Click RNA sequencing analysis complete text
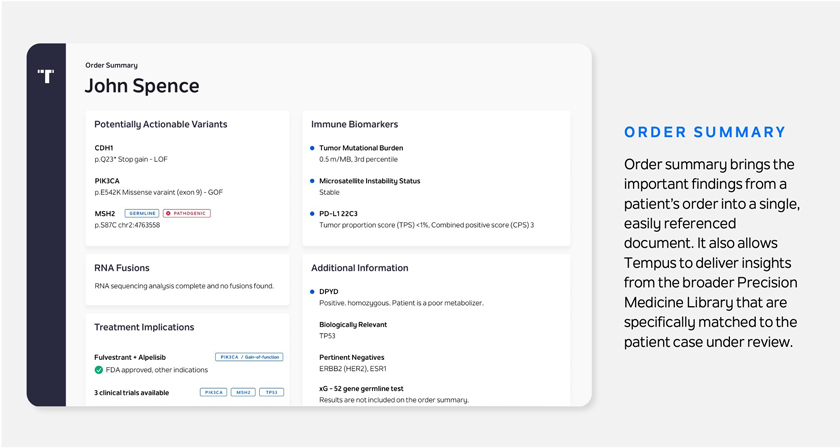Viewport: 840px width, 448px height. [184, 286]
